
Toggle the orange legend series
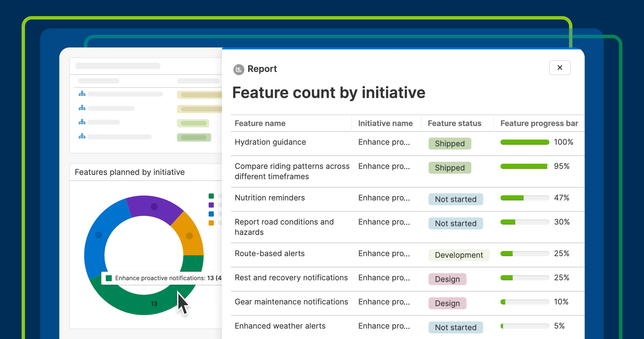click(x=211, y=223)
